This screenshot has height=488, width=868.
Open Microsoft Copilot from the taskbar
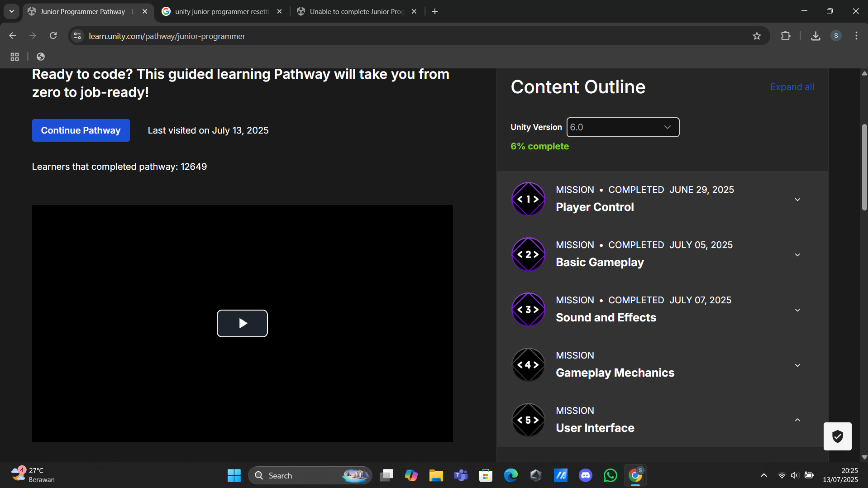[x=411, y=475]
